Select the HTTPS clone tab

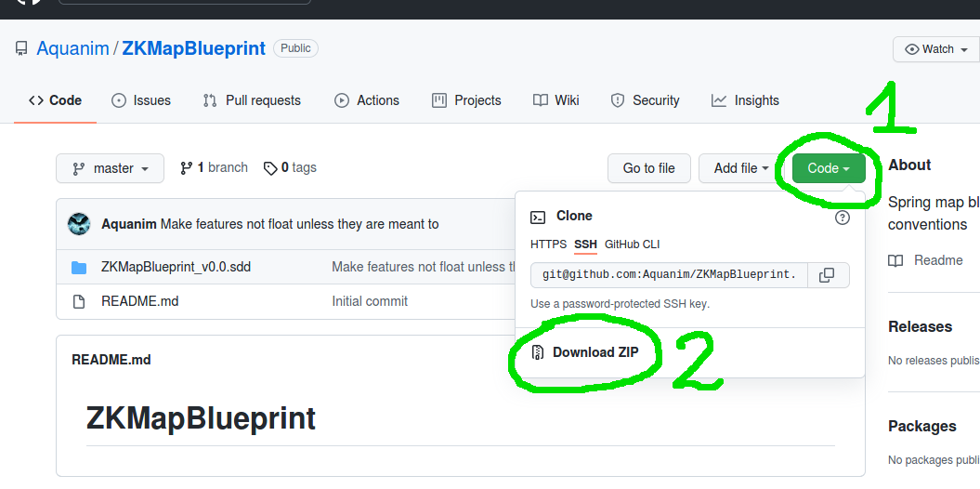tap(548, 244)
